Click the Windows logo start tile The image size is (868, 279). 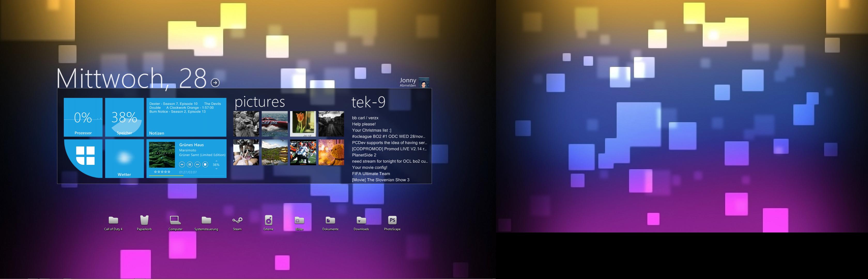85,156
